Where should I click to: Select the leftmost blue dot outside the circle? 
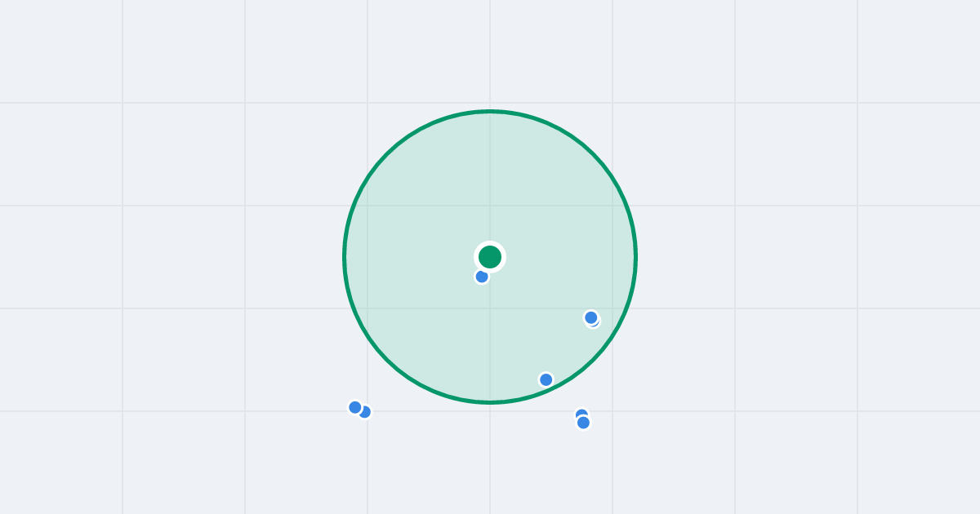(355, 407)
